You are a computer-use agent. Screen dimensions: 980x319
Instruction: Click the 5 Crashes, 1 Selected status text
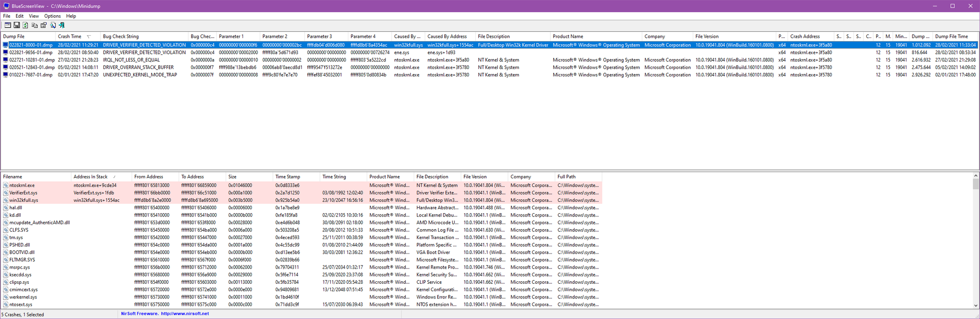[23, 315]
